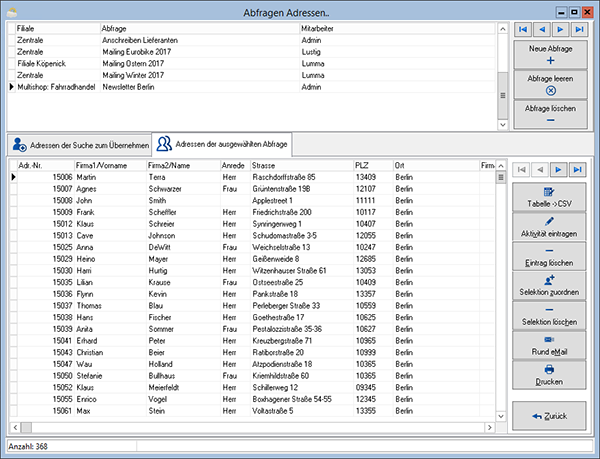This screenshot has height=459, width=600.
Task: Click Mitarbeiter column header in query list
Action: point(397,28)
